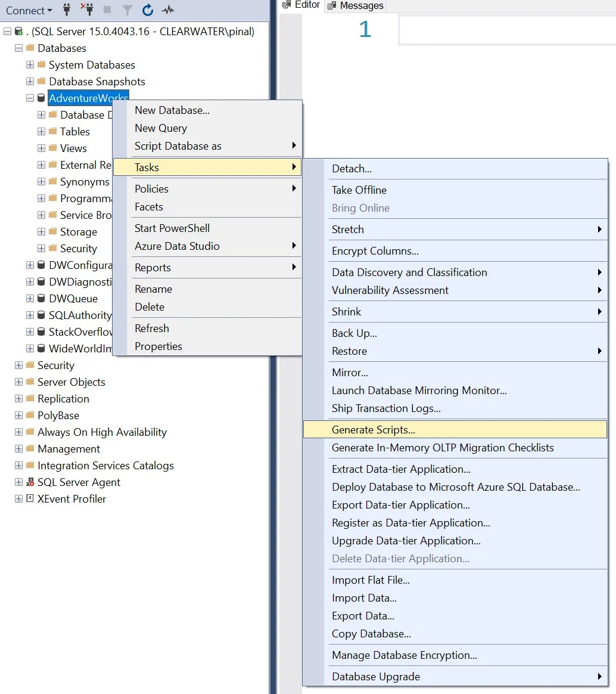Disconnect the current server connection
Viewport: 616px width, 694px height.
click(86, 10)
